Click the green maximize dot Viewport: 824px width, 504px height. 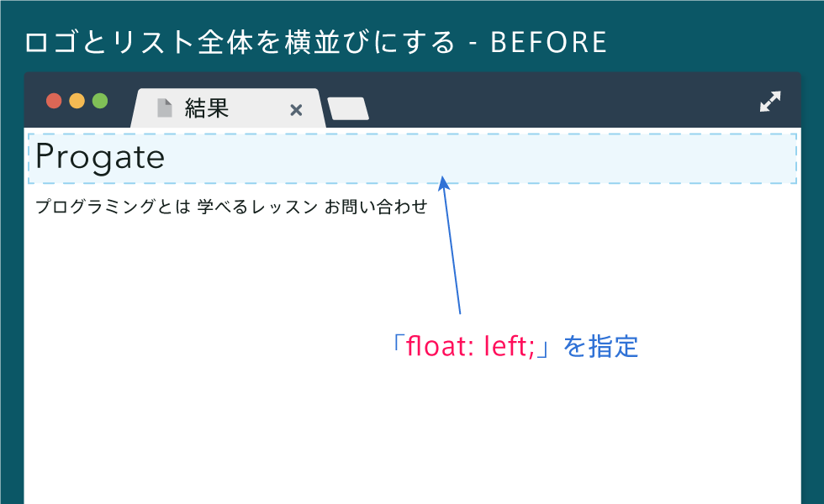pos(100,101)
